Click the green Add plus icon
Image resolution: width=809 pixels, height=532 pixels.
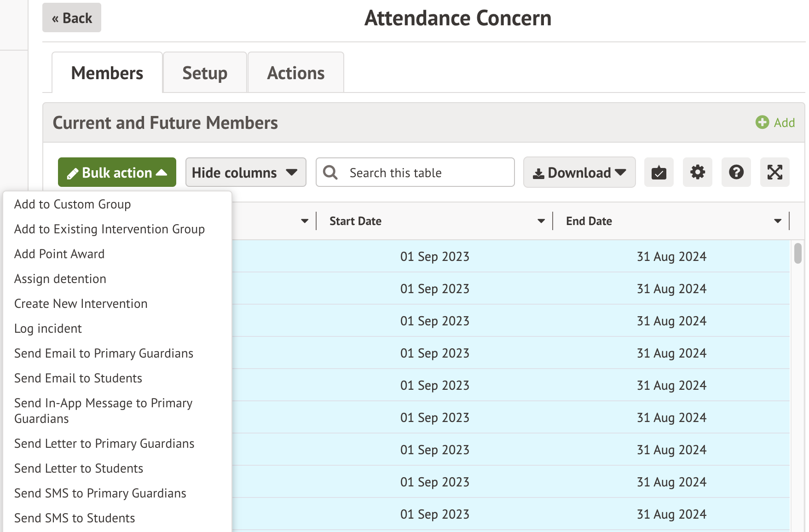click(762, 122)
